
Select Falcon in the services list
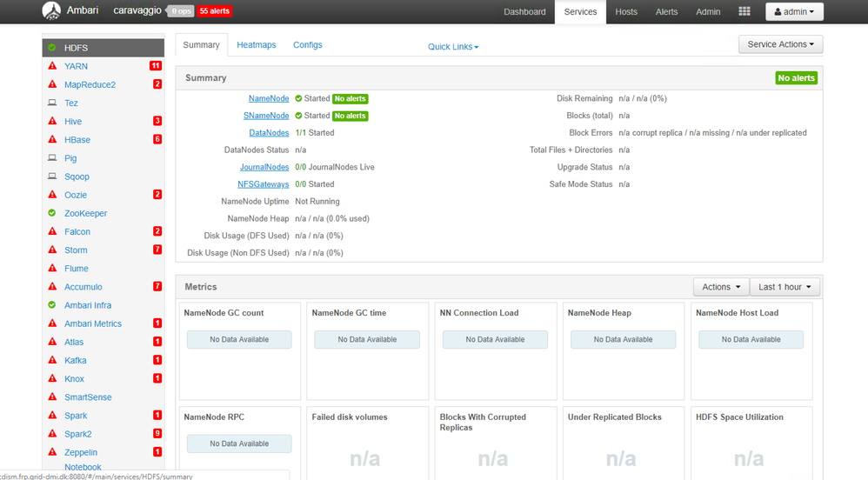(77, 231)
